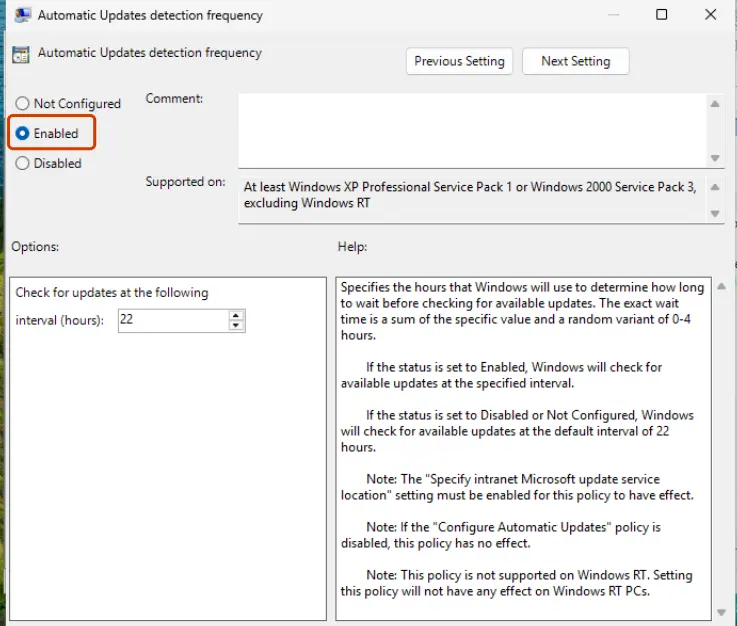Click 'Check for updates at the following' text
The height and width of the screenshot is (626, 737).
(x=112, y=293)
